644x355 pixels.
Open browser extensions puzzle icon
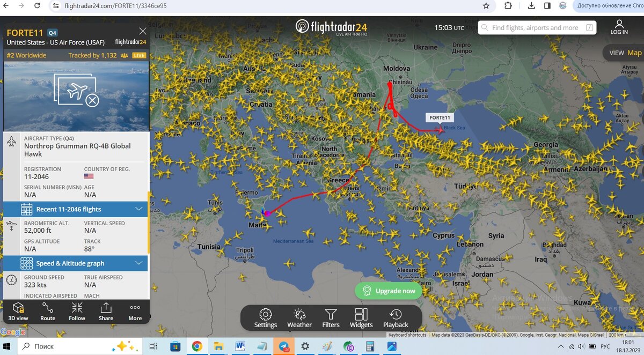508,6
